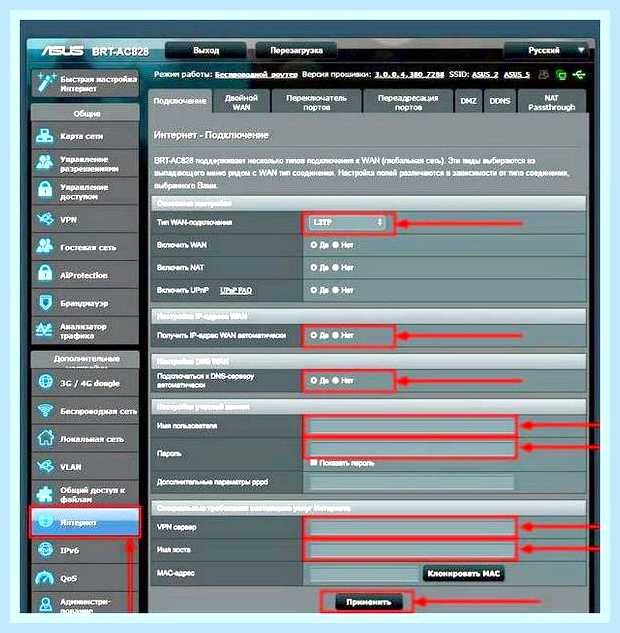Switch to the Подключение tab
Screen dimensions: 620x633
click(180, 101)
